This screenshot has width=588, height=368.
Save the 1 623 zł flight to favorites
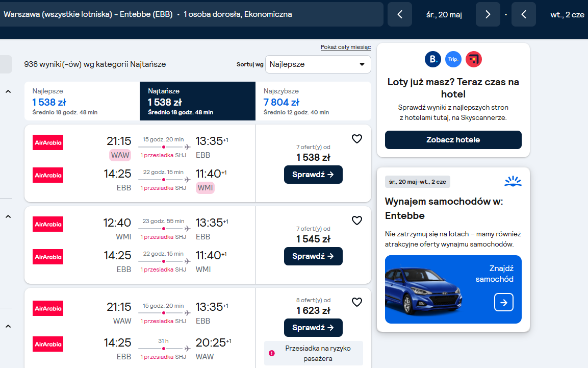(x=357, y=302)
